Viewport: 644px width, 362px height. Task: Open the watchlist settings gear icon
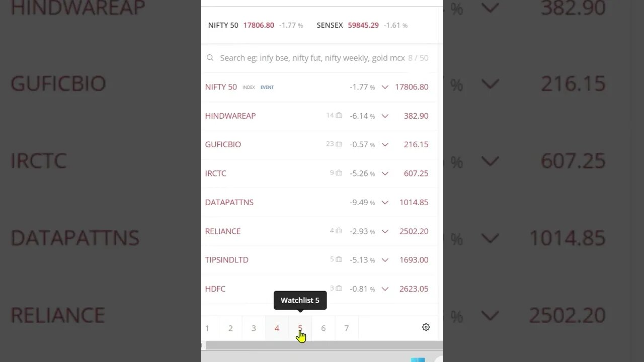[x=426, y=327]
